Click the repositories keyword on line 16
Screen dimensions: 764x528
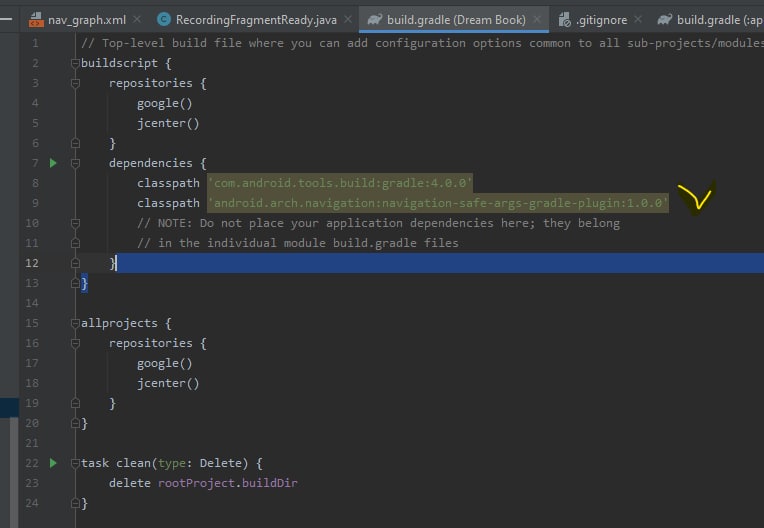(151, 343)
